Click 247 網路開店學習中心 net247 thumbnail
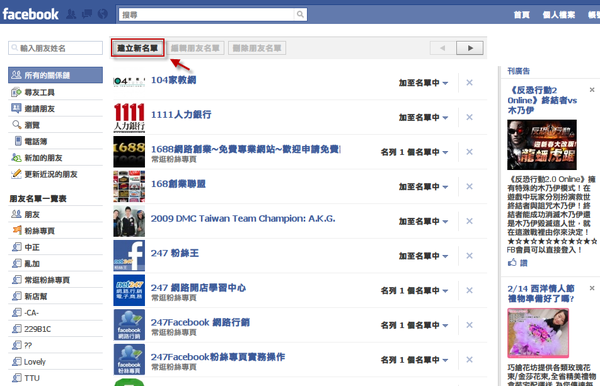The height and width of the screenshot is (386, 600). tap(129, 290)
